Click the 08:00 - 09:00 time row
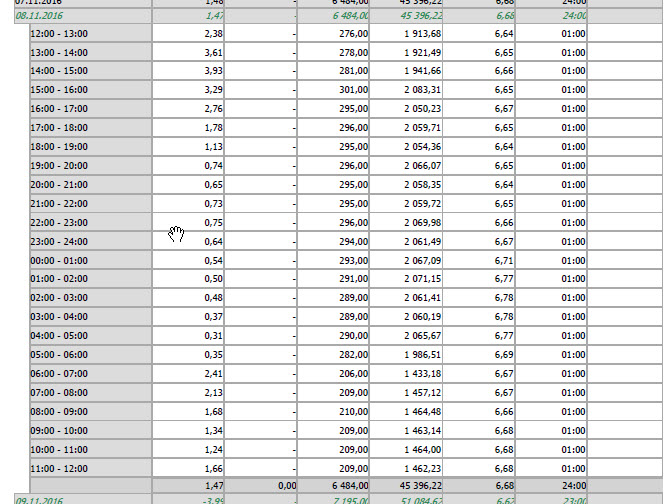 pos(346,412)
